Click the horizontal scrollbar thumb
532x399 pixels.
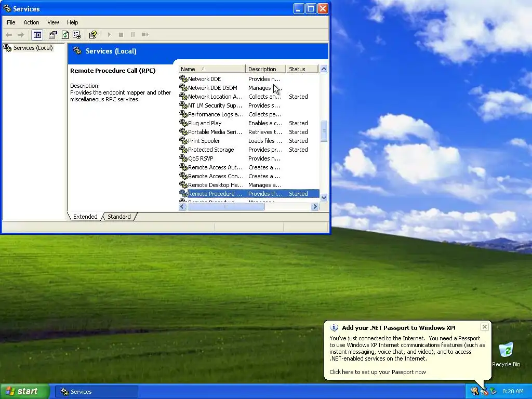pyautogui.click(x=226, y=206)
